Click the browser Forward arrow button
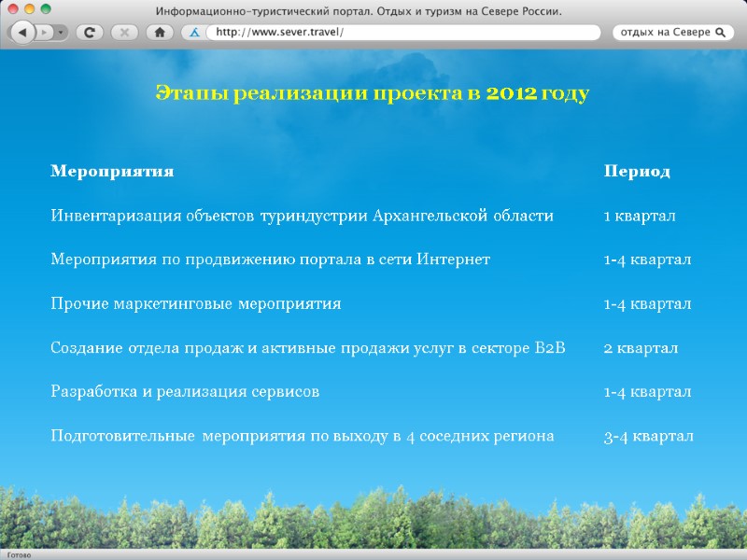Screen dimensions: 747x560 pos(44,33)
